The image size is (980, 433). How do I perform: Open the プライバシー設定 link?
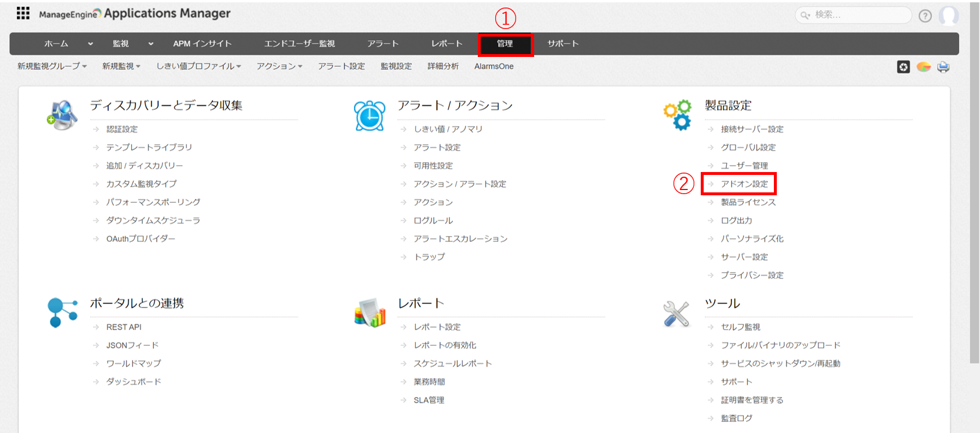(x=752, y=275)
